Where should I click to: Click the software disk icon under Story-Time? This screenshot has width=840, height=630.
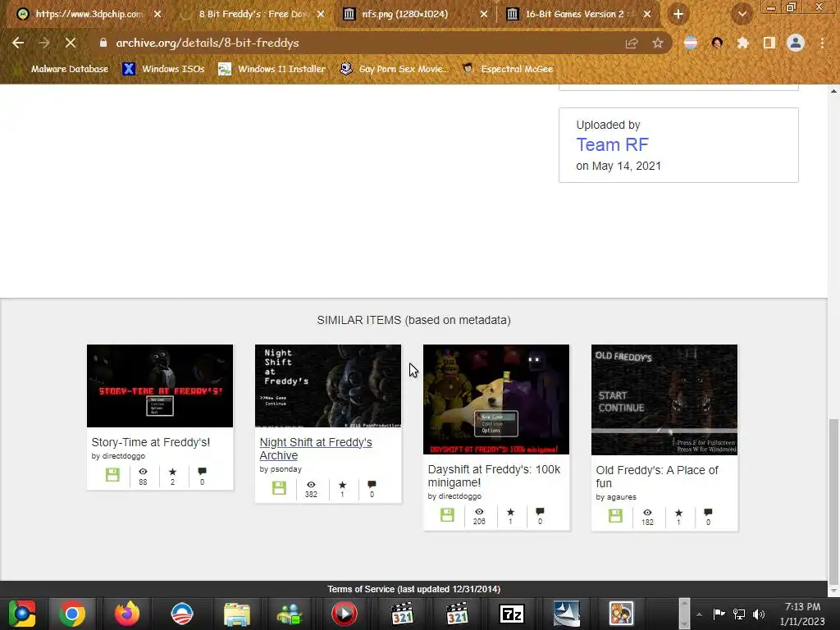[112, 475]
